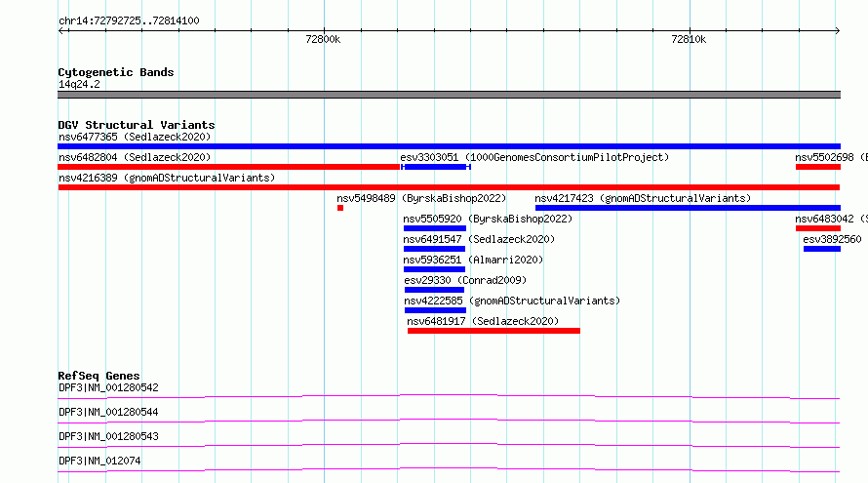
Task: Click the red nsv4216389 variant bar
Action: pos(449,187)
